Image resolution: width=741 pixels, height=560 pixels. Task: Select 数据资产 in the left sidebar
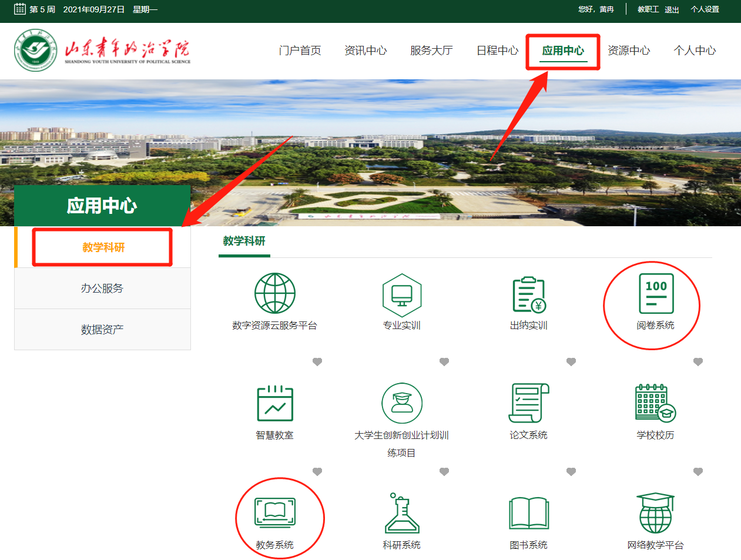(x=102, y=330)
